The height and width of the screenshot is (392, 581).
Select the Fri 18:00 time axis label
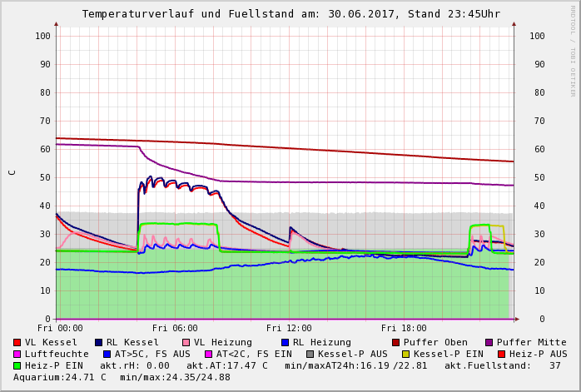point(404,328)
